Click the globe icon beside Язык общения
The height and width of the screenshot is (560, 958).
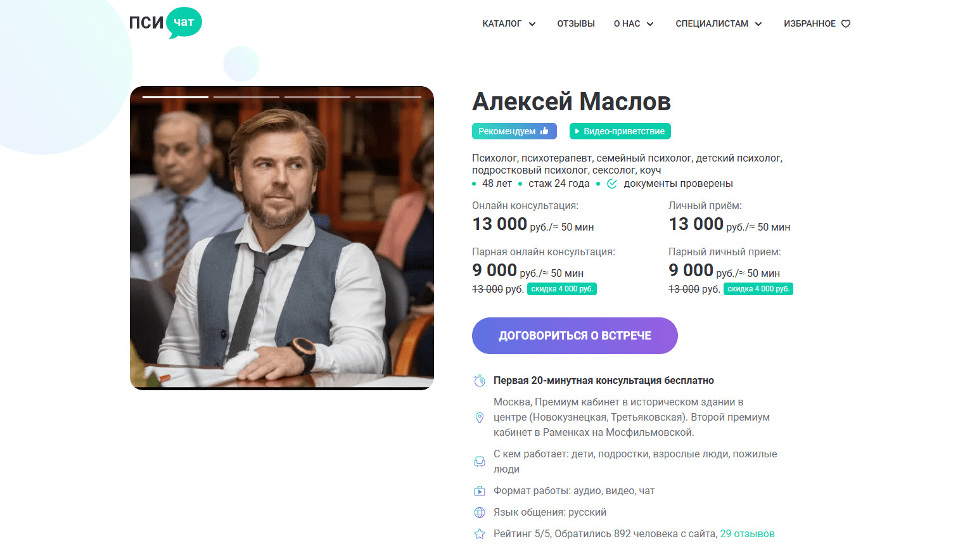point(480,512)
